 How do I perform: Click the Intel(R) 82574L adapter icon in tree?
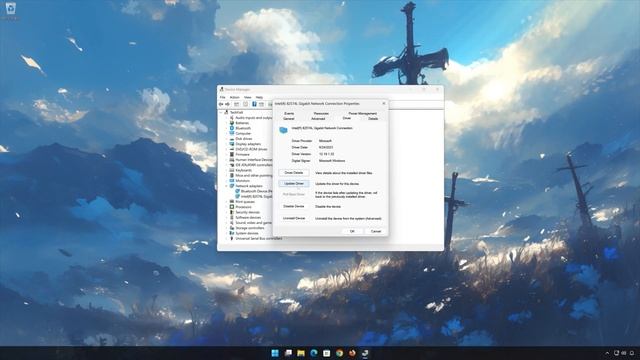[x=237, y=196]
